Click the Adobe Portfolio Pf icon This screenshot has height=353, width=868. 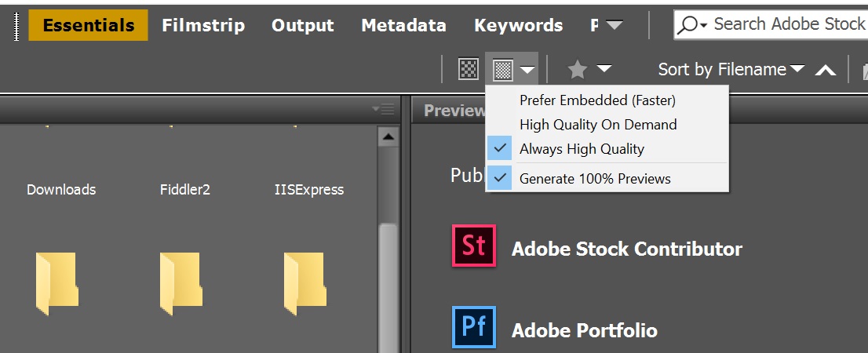point(474,327)
